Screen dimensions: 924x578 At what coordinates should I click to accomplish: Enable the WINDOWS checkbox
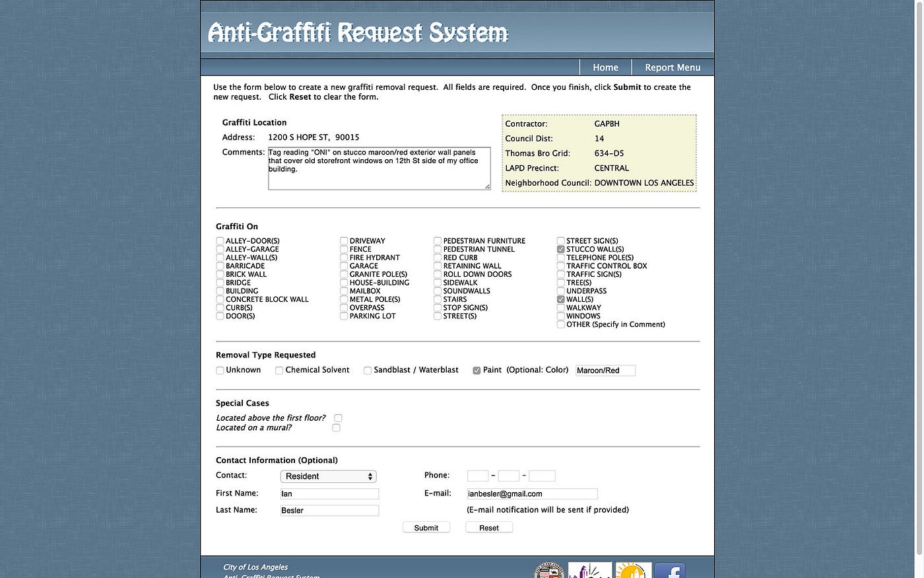click(x=560, y=316)
